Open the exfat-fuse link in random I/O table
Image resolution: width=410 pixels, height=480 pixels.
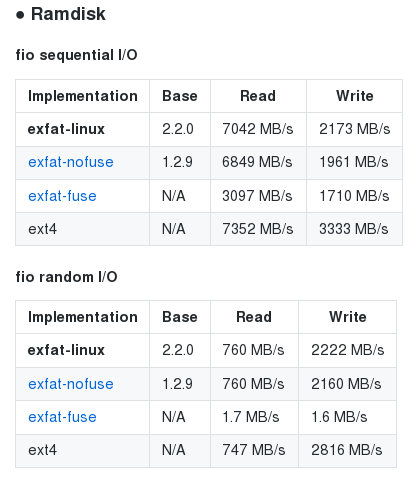coord(62,417)
